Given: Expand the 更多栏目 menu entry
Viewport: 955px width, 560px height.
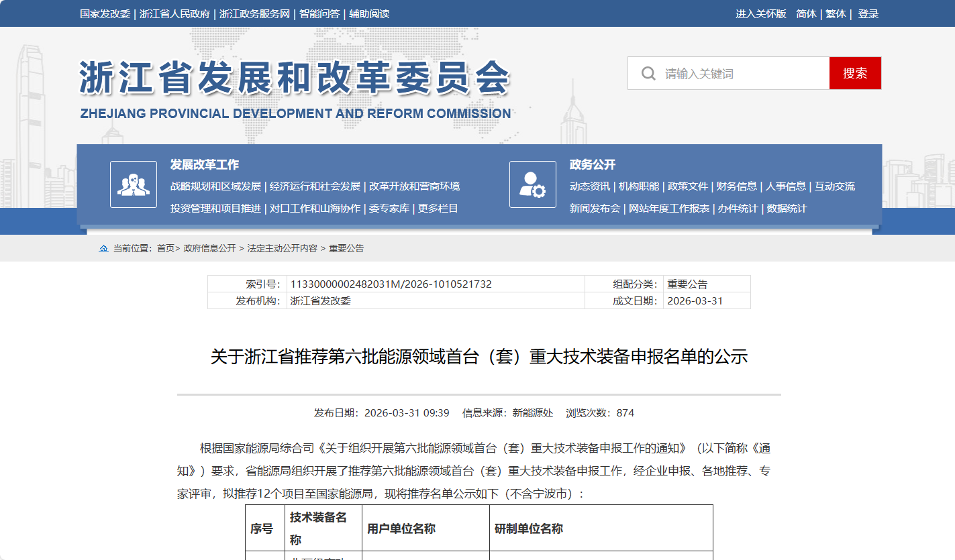Looking at the screenshot, I should (438, 209).
